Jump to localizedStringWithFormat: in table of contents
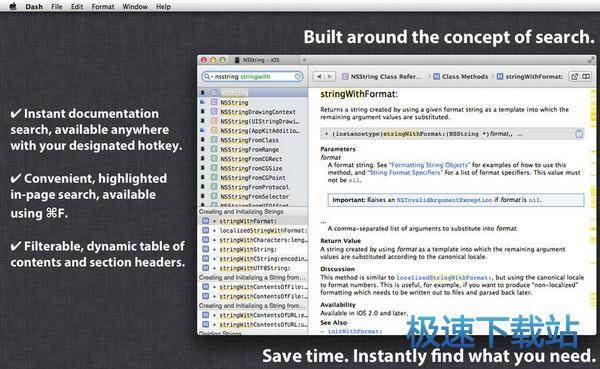Screen dimensions: 600x369 (x=253, y=230)
